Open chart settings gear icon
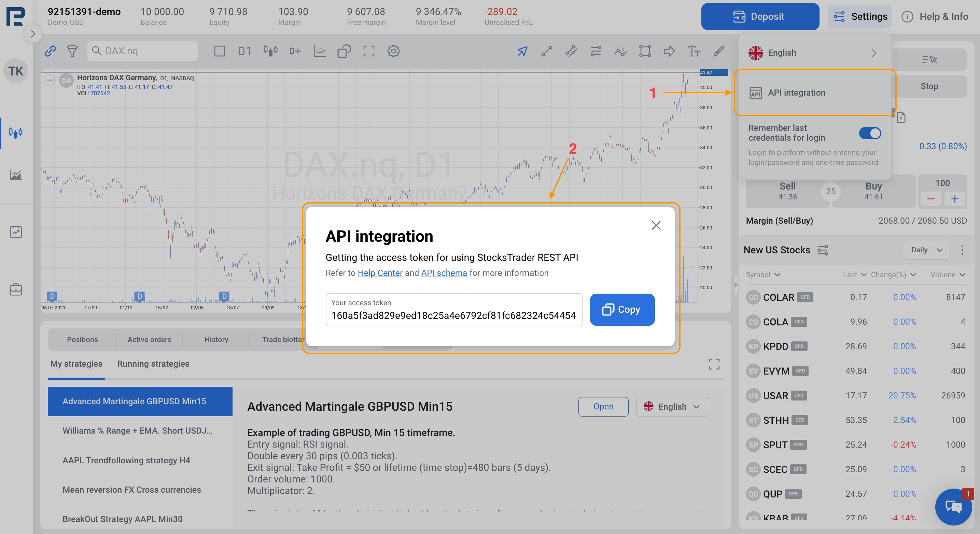Image resolution: width=980 pixels, height=534 pixels. pos(393,51)
